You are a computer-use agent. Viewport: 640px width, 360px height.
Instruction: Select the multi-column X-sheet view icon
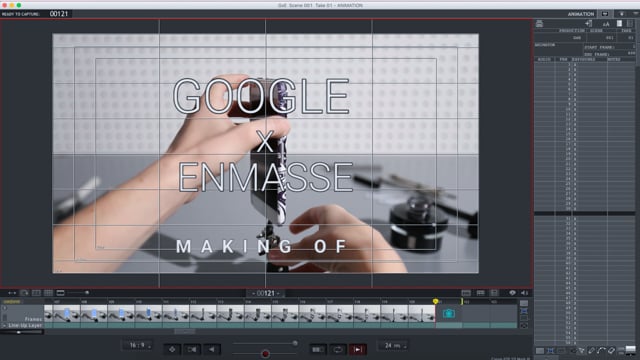coord(630,24)
